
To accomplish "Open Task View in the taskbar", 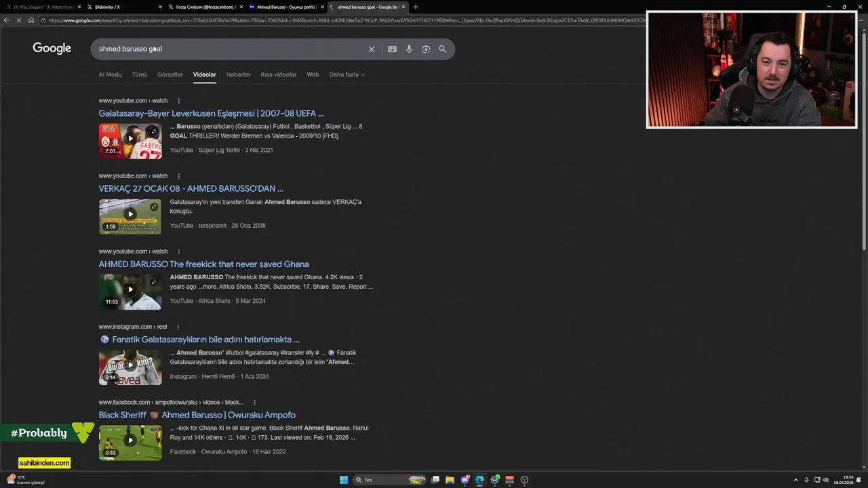I will click(435, 480).
